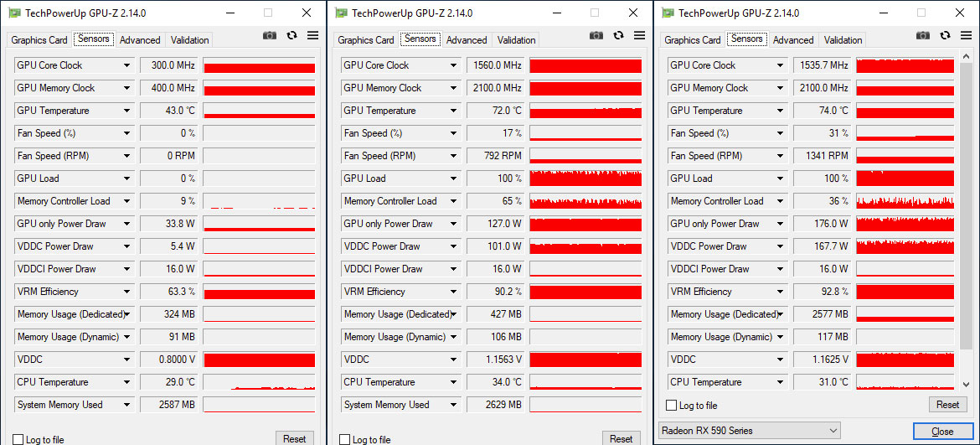Click the refresh icon in the middle GPU-Z window
This screenshot has height=445, width=980.
pos(618,35)
